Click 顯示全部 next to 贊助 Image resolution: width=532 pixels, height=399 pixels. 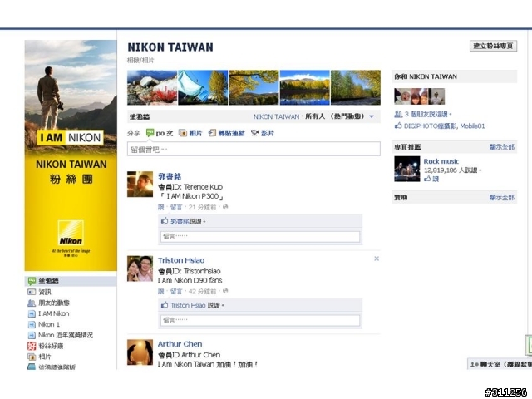[x=502, y=197]
